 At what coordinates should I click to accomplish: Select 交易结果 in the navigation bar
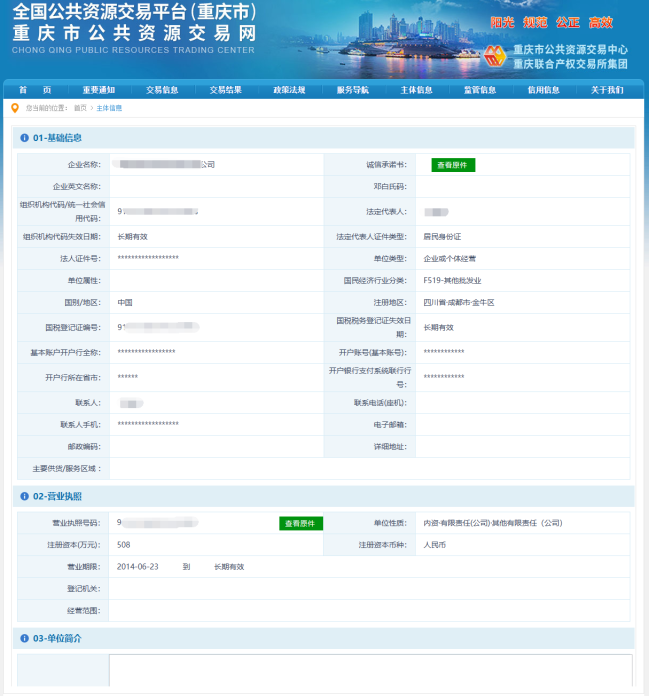226,90
